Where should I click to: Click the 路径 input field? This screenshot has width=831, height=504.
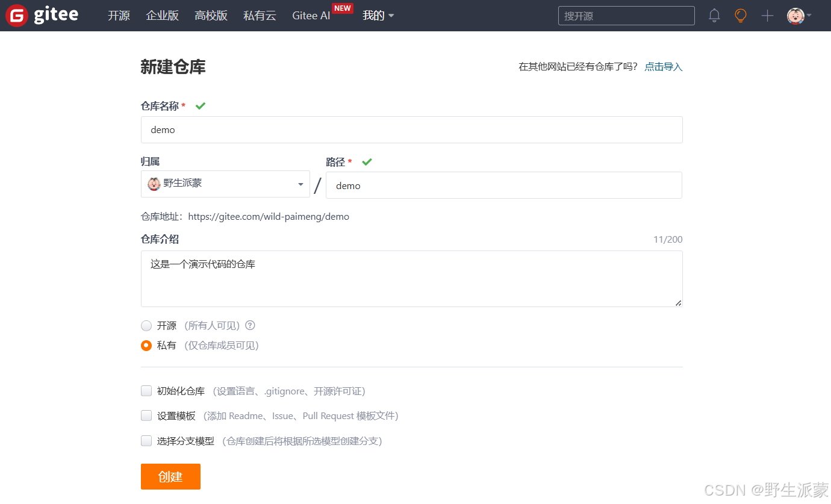click(504, 185)
